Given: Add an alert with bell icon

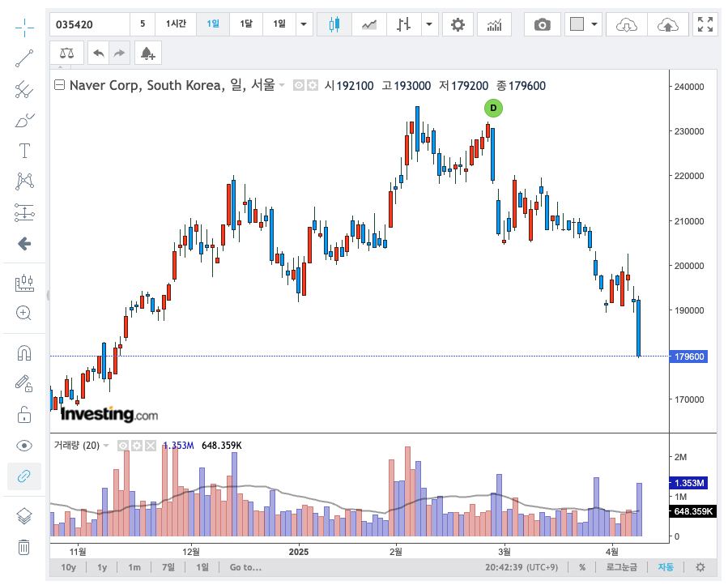Looking at the screenshot, I should 147,53.
